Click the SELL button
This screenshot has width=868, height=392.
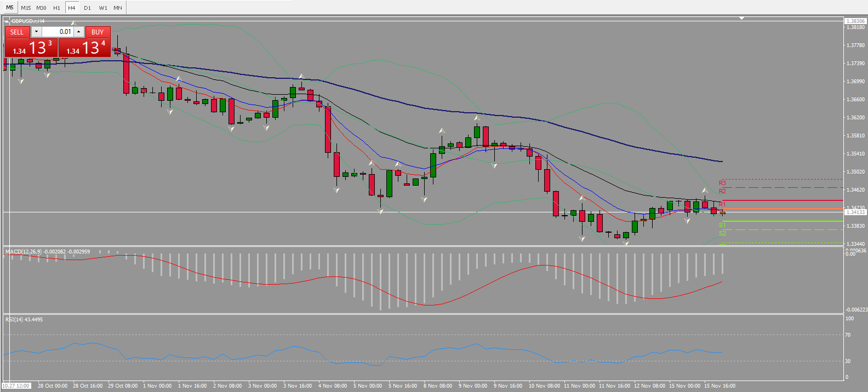click(17, 32)
